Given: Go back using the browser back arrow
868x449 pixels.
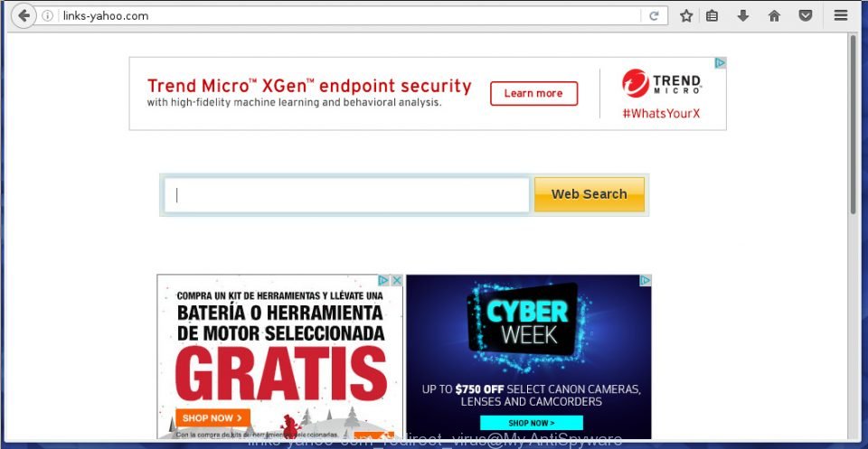Looking at the screenshot, I should coord(24,15).
